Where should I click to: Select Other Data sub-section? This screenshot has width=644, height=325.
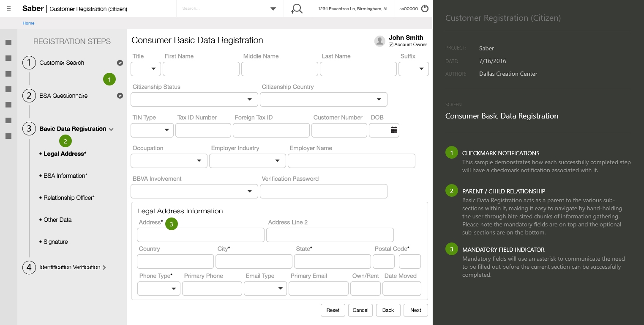click(57, 220)
